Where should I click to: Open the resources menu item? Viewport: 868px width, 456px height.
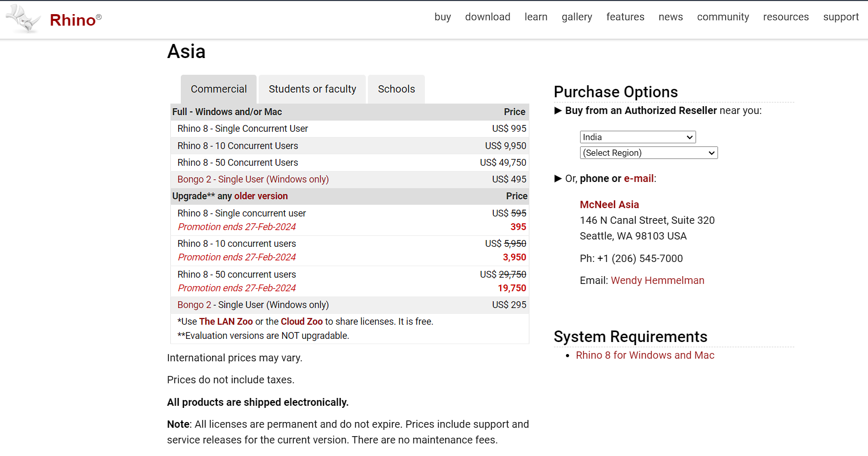pos(786,17)
